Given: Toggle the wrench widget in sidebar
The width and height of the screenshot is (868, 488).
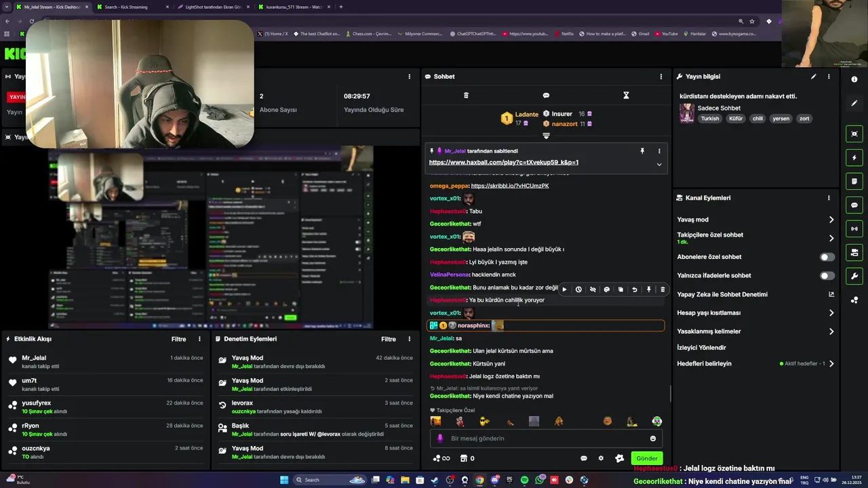Looking at the screenshot, I should [x=854, y=276].
